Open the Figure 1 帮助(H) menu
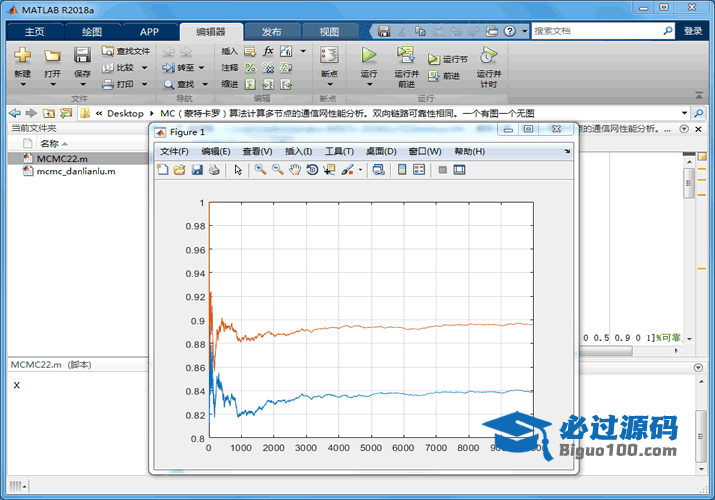The image size is (715, 500). pos(469,151)
